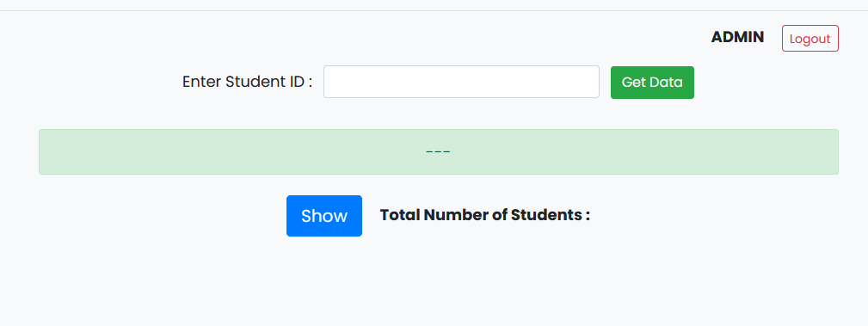Click the dashes placeholder inside green alert
The height and width of the screenshot is (326, 868).
point(438,151)
